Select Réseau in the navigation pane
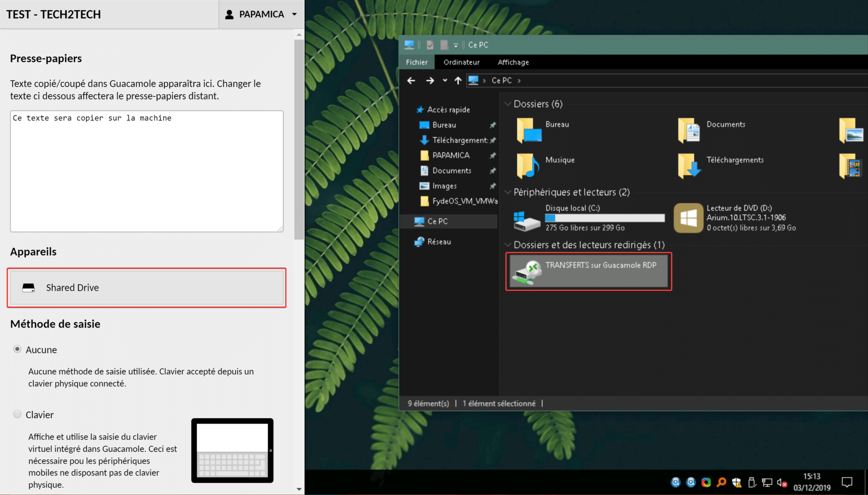Image resolution: width=868 pixels, height=495 pixels. click(x=439, y=242)
